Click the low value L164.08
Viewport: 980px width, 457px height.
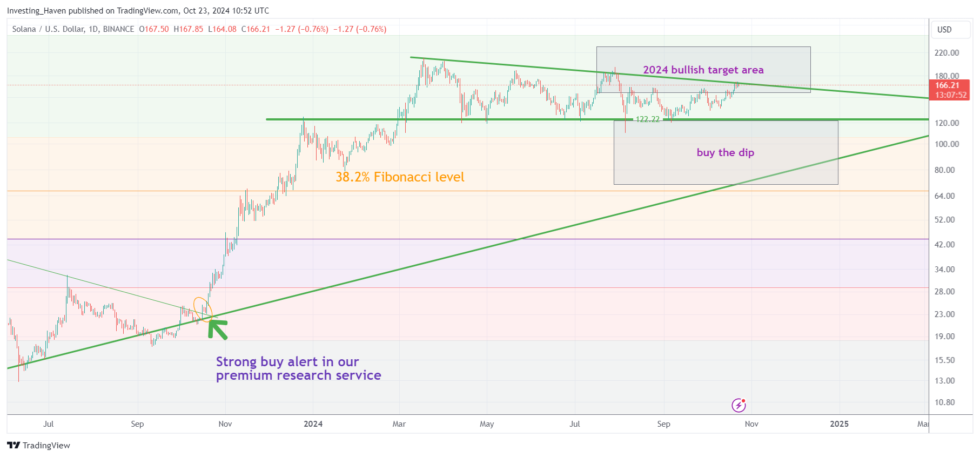(223, 29)
